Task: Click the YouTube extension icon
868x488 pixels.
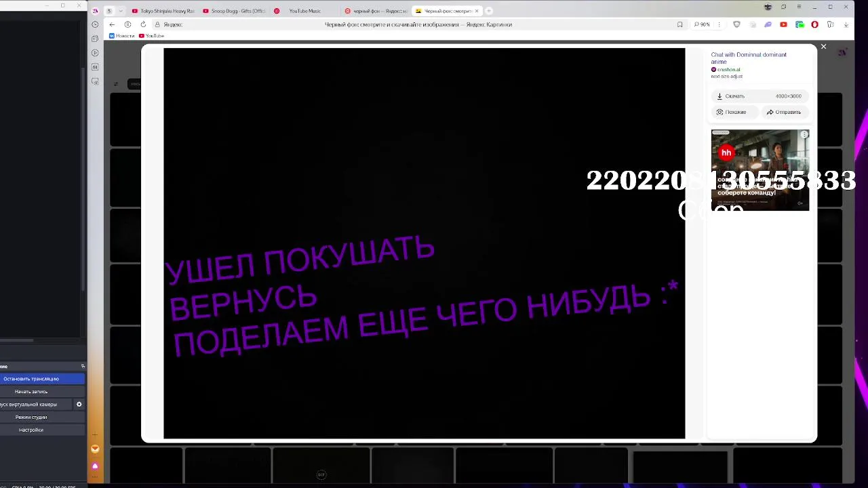Action: click(x=783, y=24)
